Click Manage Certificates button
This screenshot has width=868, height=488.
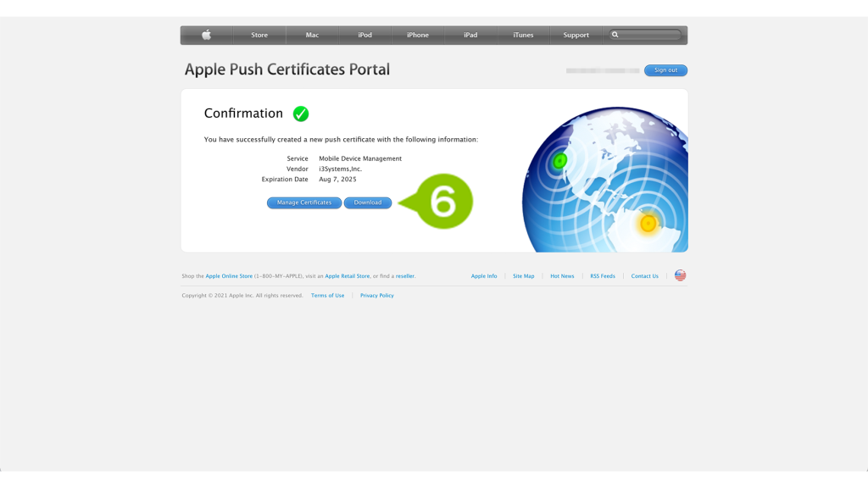304,202
